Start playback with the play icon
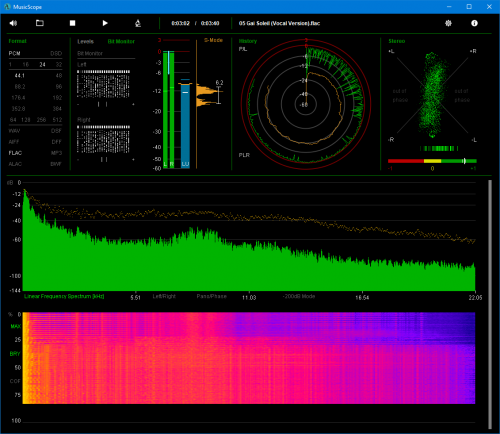Screen dimensions: 500x434 105,23
